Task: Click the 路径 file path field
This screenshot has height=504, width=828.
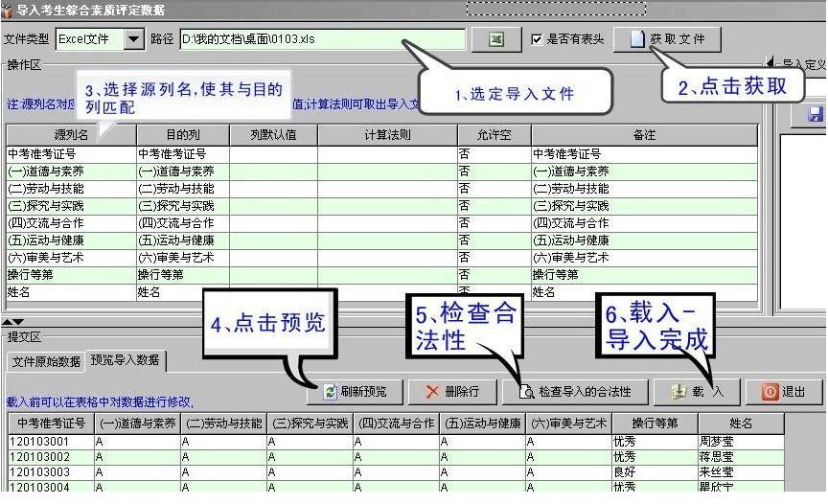Action: pos(322,39)
